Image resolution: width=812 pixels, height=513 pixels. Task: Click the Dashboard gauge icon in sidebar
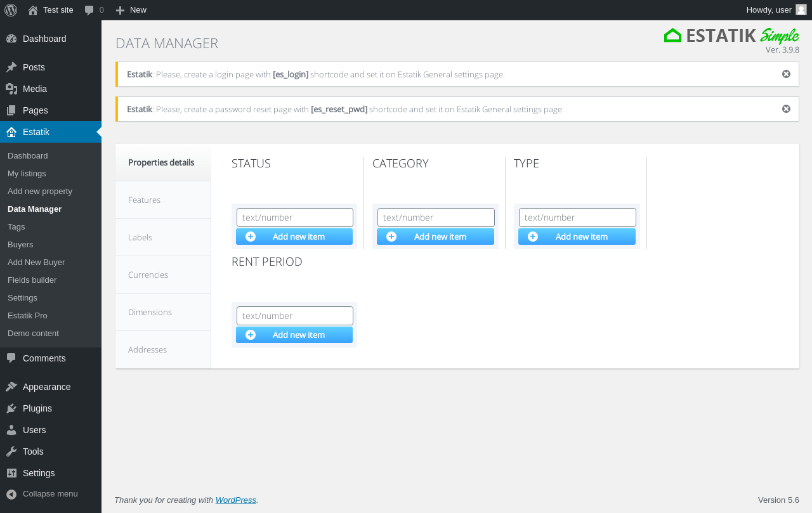11,39
